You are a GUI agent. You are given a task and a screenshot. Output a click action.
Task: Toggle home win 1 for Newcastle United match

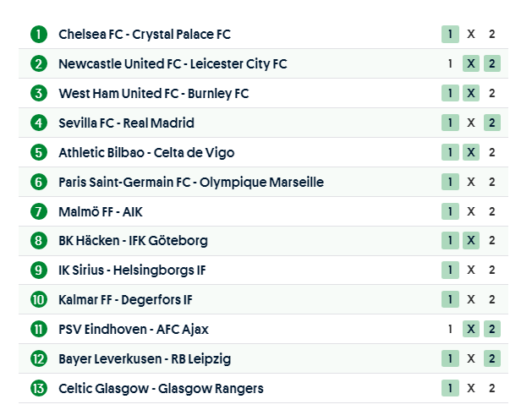pos(450,63)
